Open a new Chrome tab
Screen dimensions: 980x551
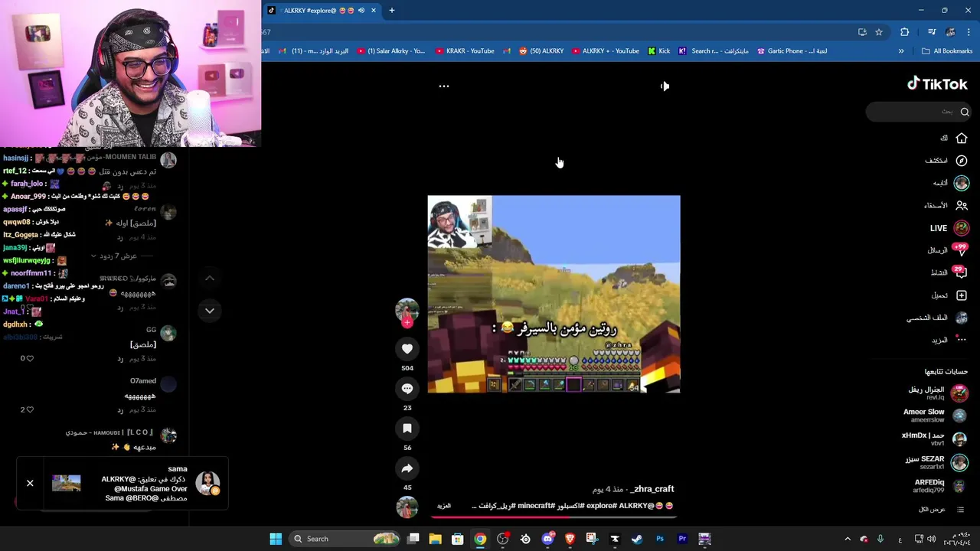(x=391, y=11)
